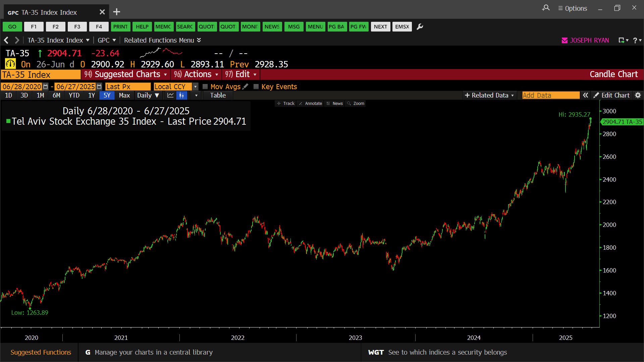Click the yellow gauge alert icon
This screenshot has width=644, height=362.
coord(10,64)
